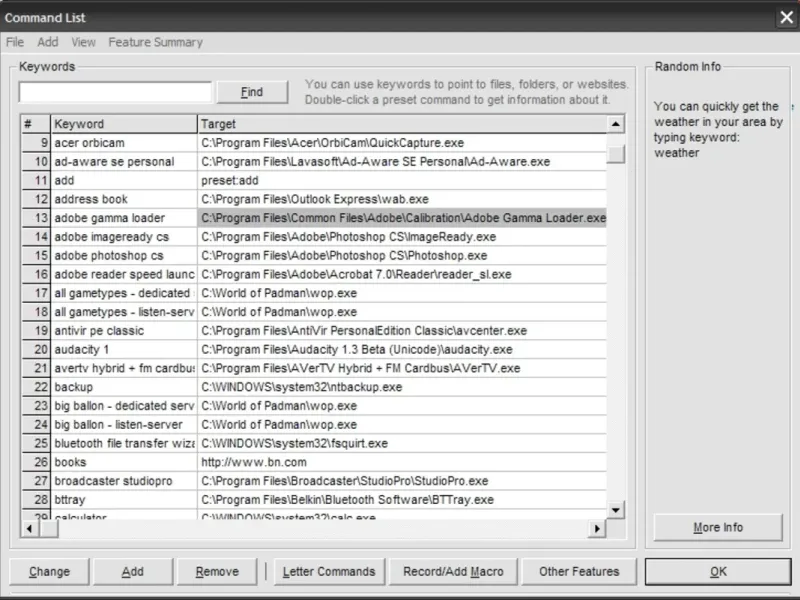Image resolution: width=800 pixels, height=600 pixels.
Task: Select the 'adobe gamma loader' keyword
Action: [124, 218]
